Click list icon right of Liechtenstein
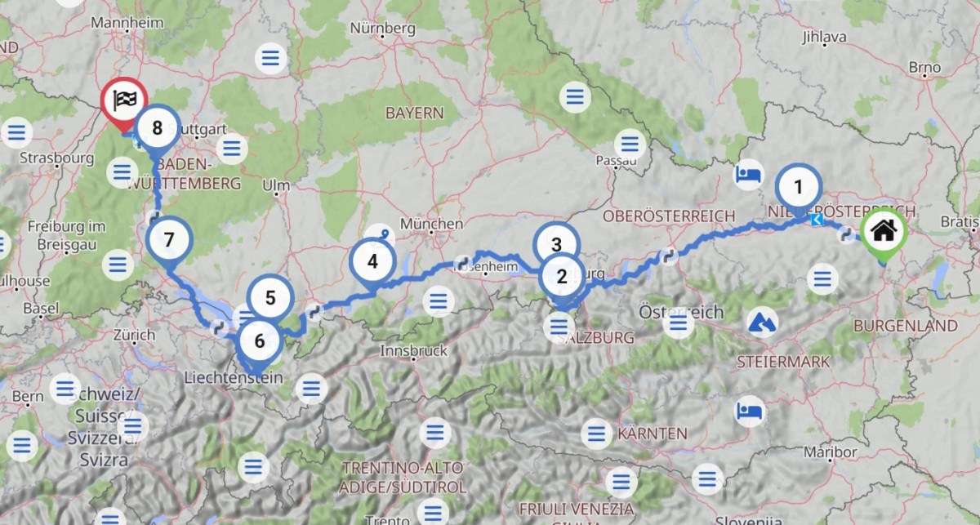The width and height of the screenshot is (980, 525). click(310, 389)
